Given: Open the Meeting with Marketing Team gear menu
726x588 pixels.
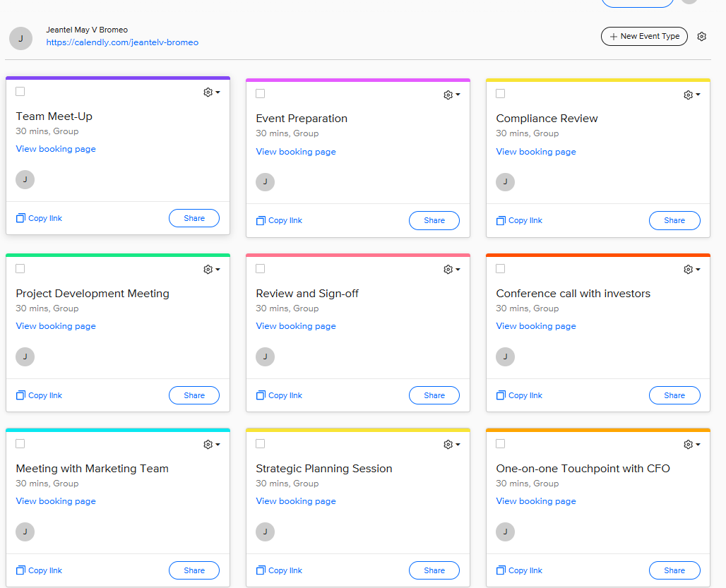Looking at the screenshot, I should click(x=211, y=444).
